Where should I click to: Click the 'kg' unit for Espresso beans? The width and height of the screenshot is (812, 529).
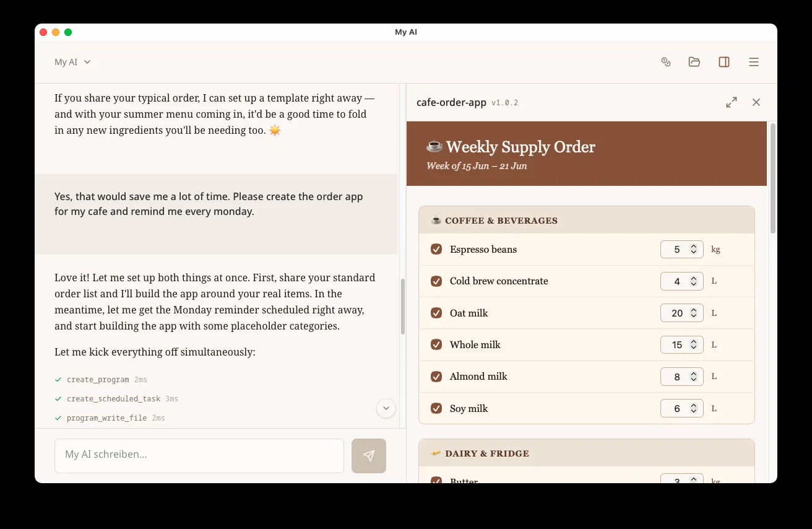[715, 249]
